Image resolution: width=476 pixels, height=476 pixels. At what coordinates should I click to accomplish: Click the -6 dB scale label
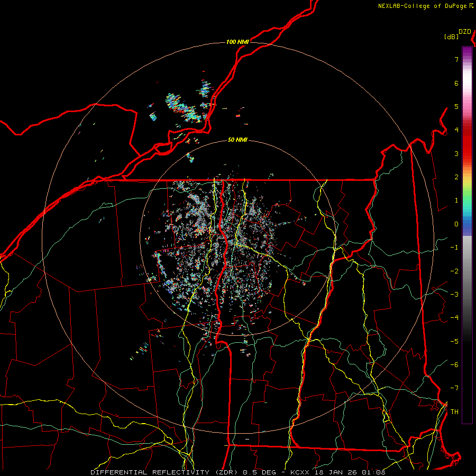click(454, 364)
